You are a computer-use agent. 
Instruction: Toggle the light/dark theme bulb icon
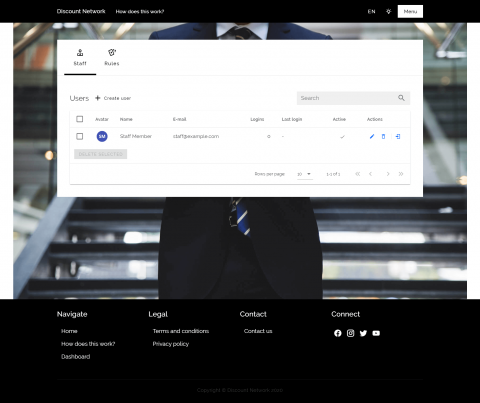pyautogui.click(x=388, y=11)
